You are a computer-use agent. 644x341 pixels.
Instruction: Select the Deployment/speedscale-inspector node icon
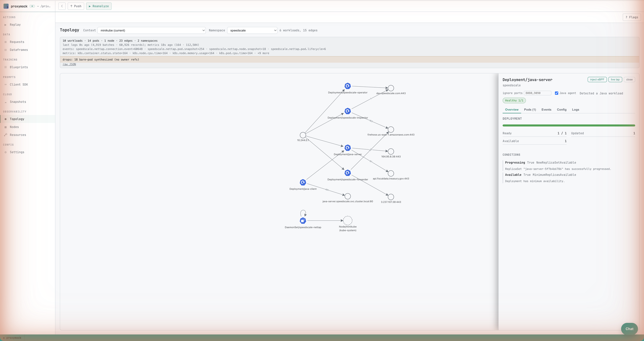pos(348,111)
